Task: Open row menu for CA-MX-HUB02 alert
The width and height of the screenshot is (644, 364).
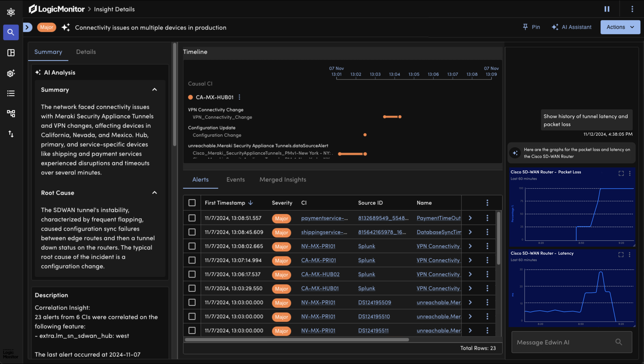Action: 487,274
